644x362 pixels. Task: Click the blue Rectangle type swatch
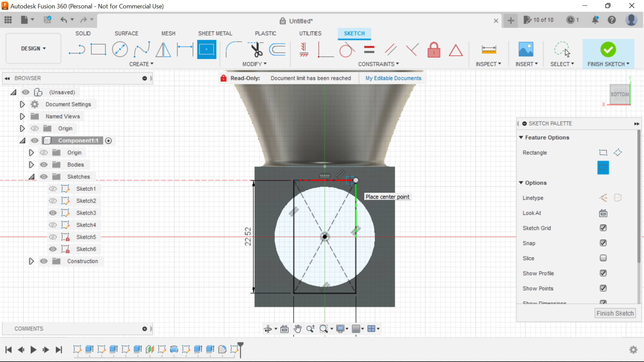tap(603, 168)
